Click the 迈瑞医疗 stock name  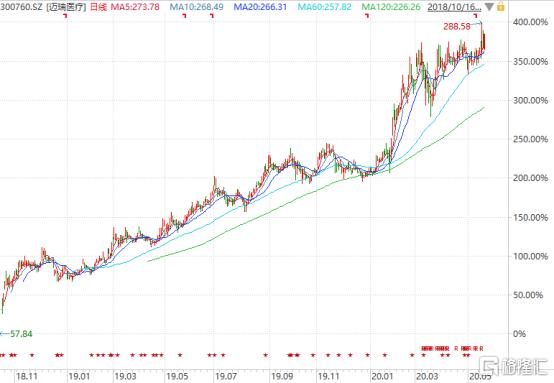(x=67, y=7)
